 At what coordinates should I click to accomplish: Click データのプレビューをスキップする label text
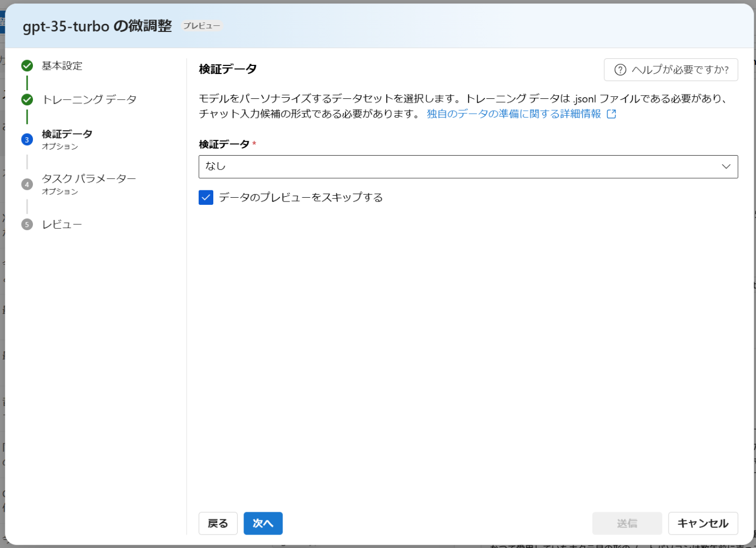pyautogui.click(x=301, y=197)
